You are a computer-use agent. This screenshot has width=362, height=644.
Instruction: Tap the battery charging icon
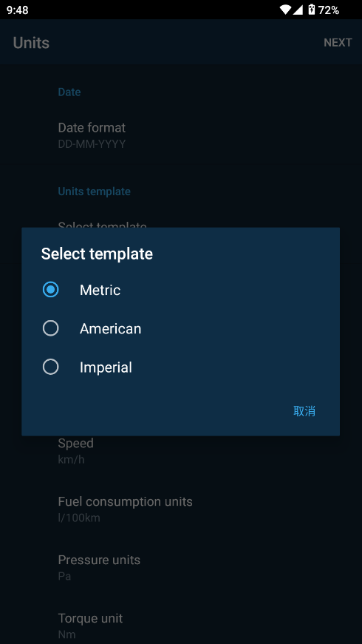click(312, 10)
